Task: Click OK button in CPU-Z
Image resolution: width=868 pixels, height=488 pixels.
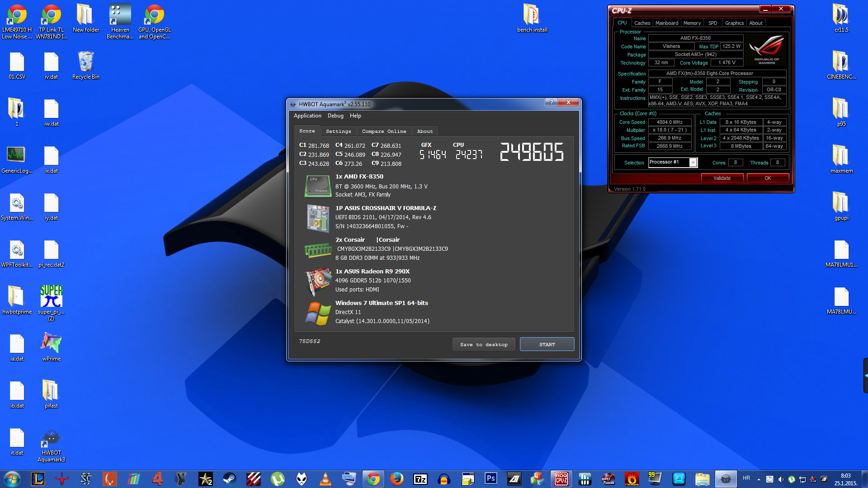Action: pos(768,178)
